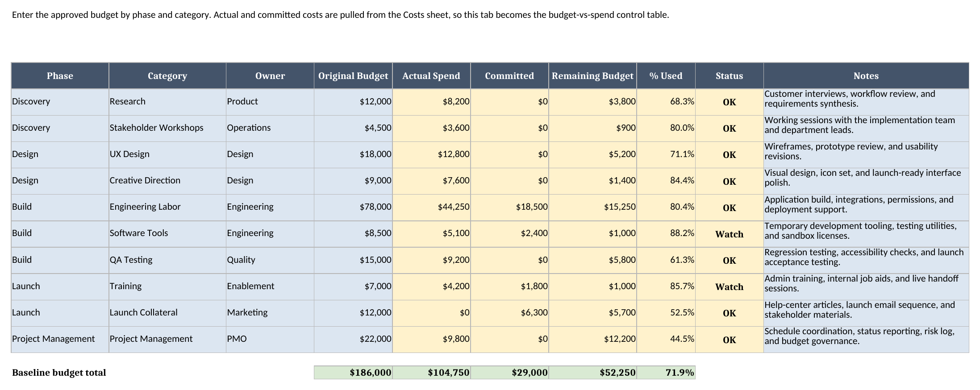
Task: Select the $22,000 original budget cell
Action: [x=353, y=339]
